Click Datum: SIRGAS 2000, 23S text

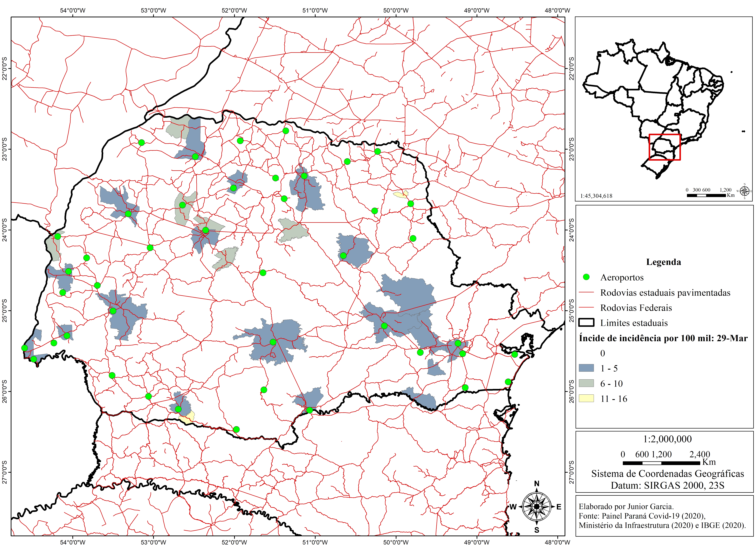tap(667, 485)
